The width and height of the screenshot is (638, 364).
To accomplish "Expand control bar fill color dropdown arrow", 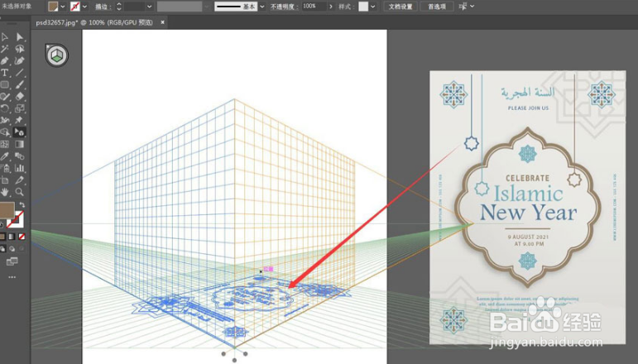I will (63, 7).
